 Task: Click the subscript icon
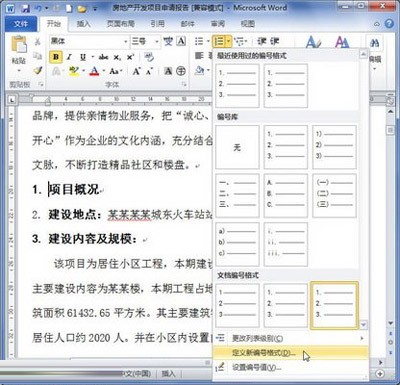(x=117, y=57)
